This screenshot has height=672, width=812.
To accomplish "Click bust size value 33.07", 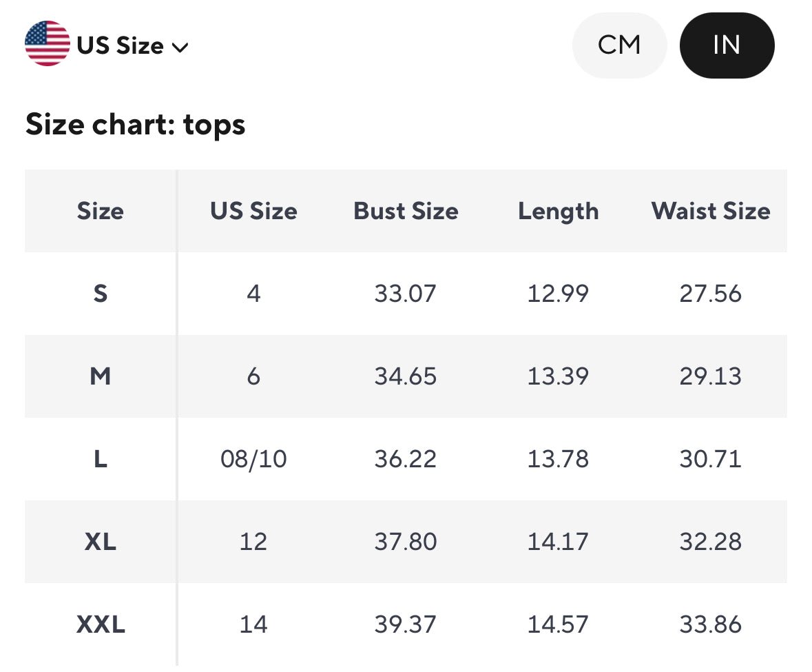I will (x=406, y=294).
